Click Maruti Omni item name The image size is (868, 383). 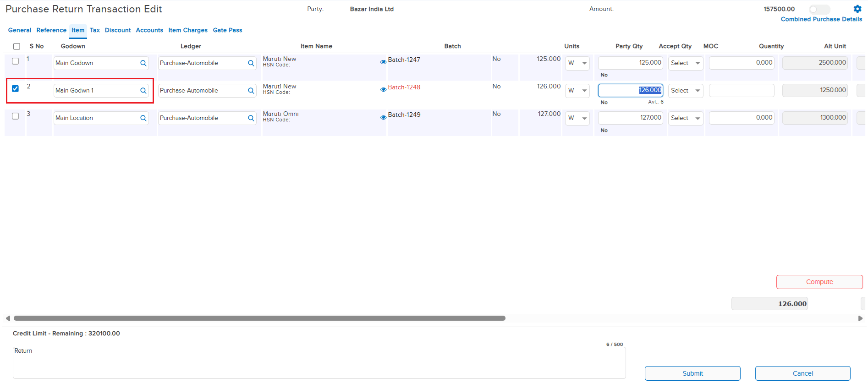pyautogui.click(x=280, y=114)
